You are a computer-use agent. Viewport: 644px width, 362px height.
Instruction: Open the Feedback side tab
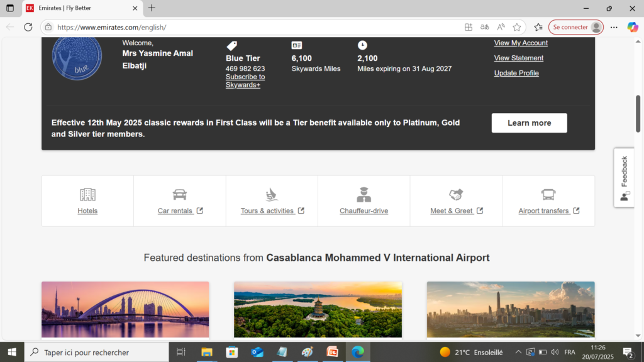(x=625, y=178)
